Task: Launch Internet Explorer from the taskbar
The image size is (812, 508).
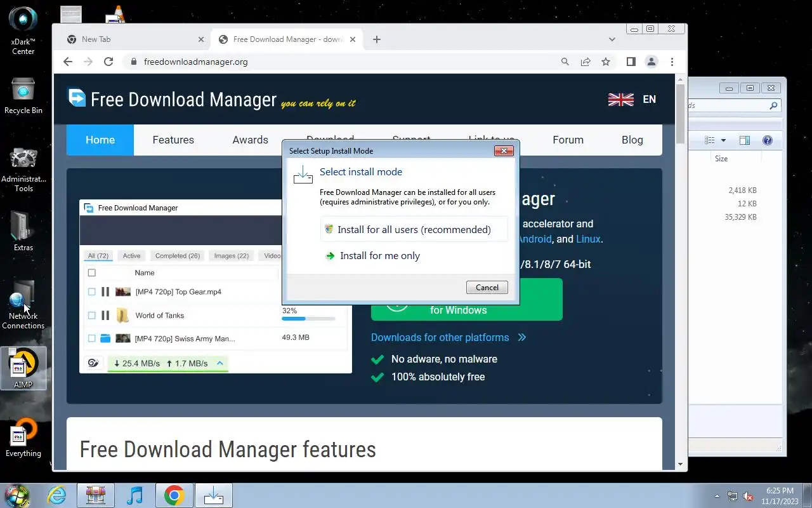Action: pyautogui.click(x=56, y=495)
